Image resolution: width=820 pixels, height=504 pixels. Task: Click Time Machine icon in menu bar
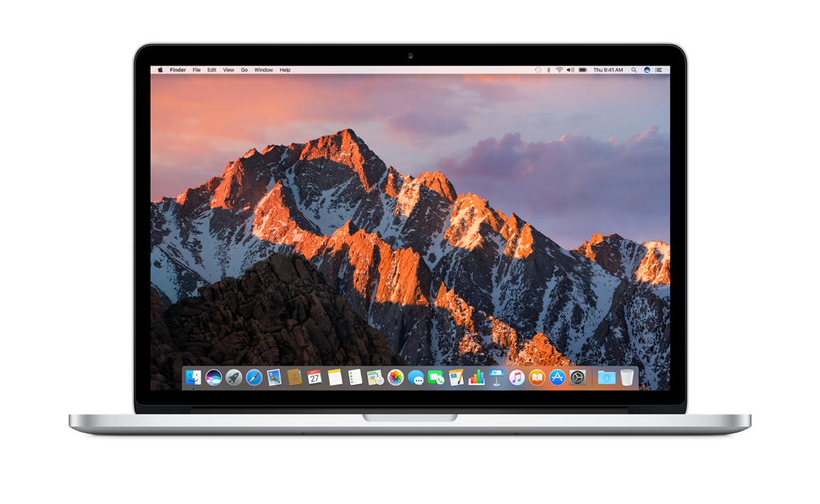(537, 70)
